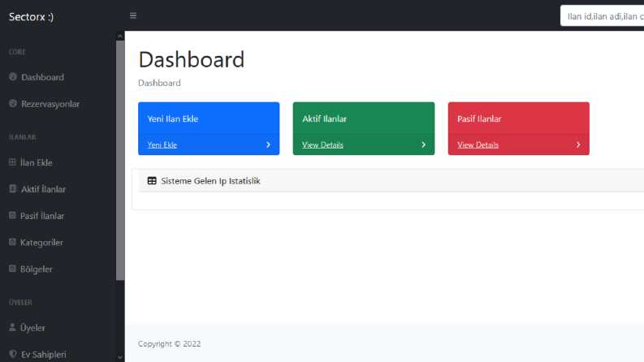Click the sidebar scrollbar thumb
The image size is (644, 362).
click(120, 160)
